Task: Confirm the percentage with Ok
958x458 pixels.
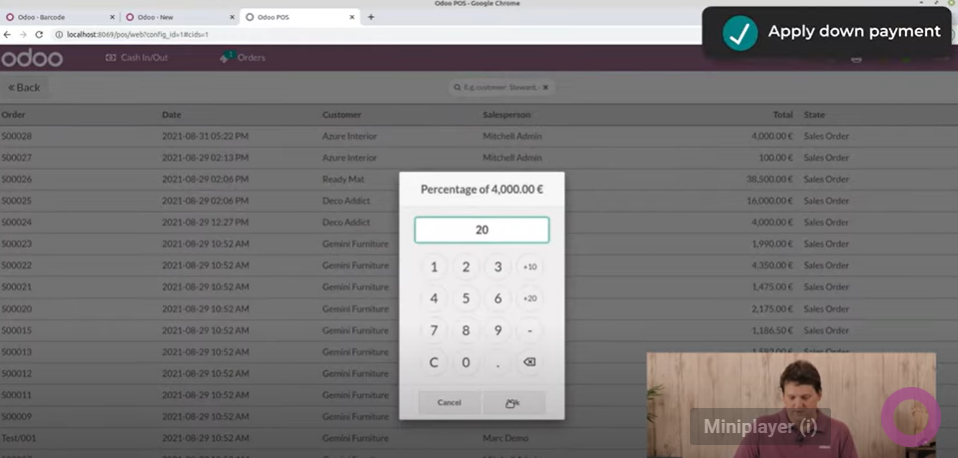Action: (513, 402)
